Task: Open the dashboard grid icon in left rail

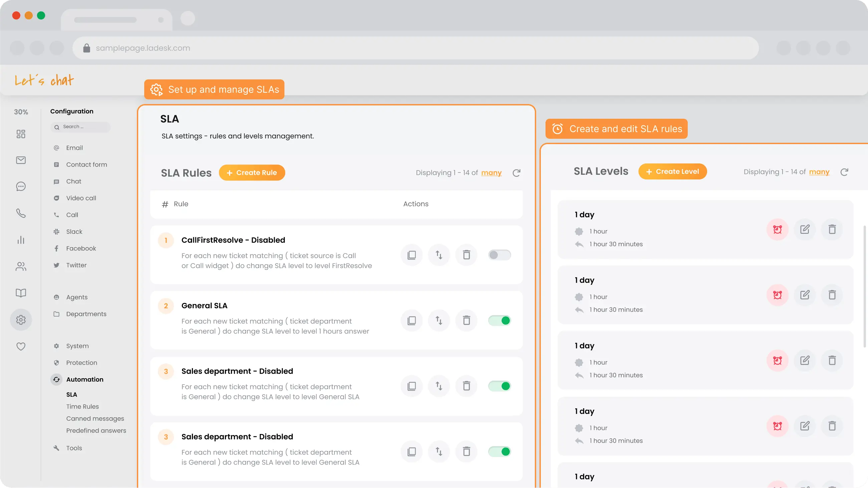Action: click(x=21, y=134)
